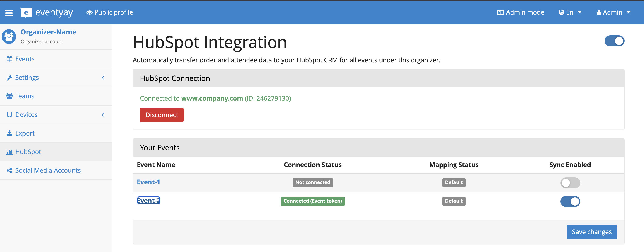This screenshot has width=644, height=252.
Task: Click the www.company.com connection text
Action: tap(212, 98)
